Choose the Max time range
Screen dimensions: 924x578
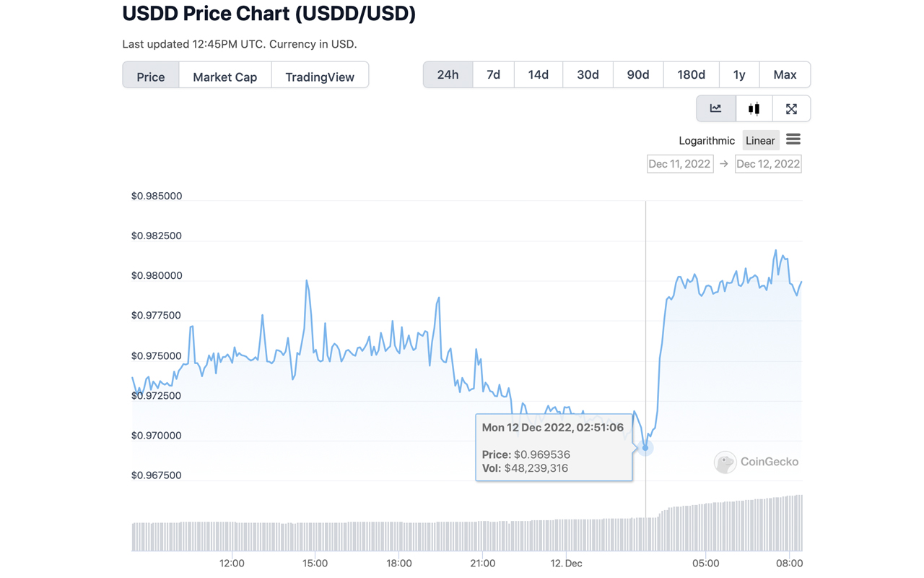(785, 74)
